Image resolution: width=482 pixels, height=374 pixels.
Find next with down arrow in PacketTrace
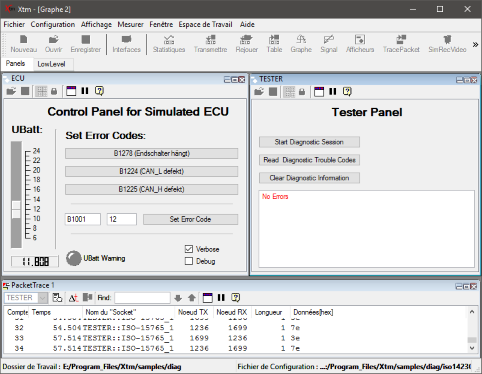(178, 298)
